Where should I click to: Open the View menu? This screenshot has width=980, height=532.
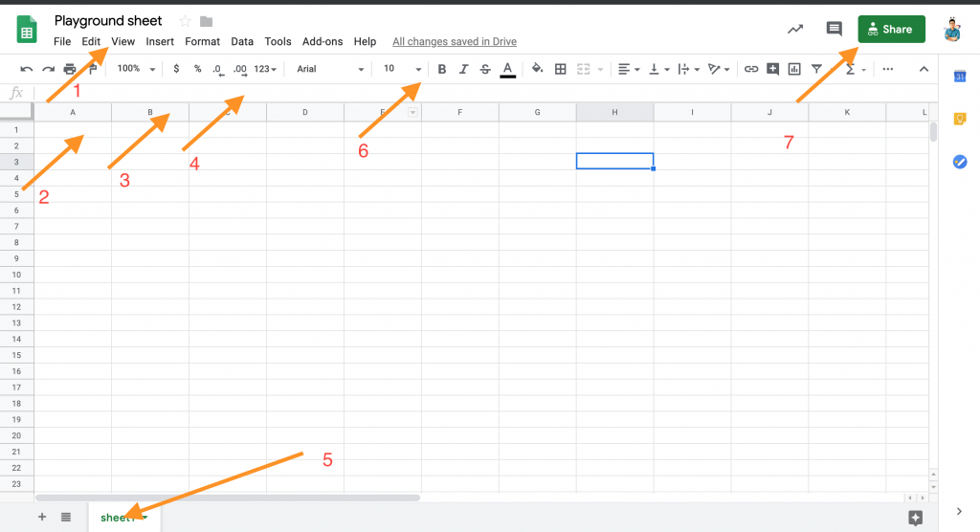coord(123,41)
